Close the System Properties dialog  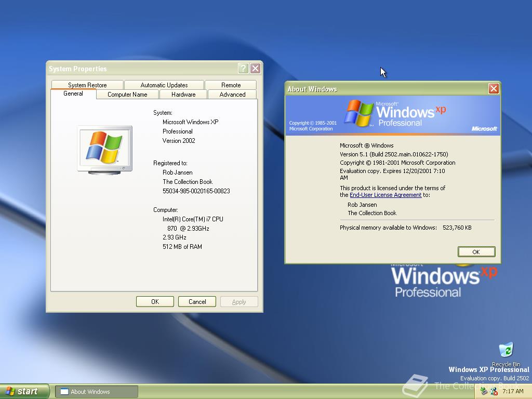tap(255, 69)
